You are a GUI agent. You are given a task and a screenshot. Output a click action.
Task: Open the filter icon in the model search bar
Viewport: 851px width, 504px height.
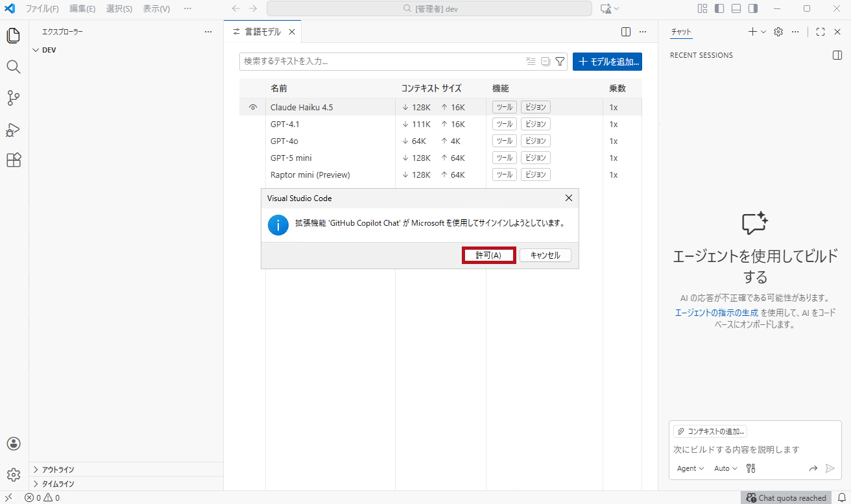(559, 61)
